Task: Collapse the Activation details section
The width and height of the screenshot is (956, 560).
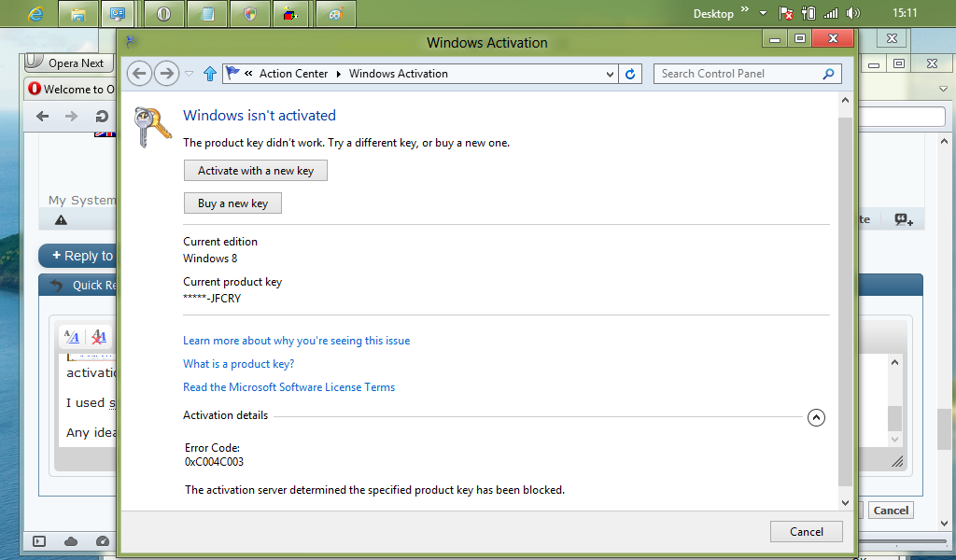Action: 816,417
